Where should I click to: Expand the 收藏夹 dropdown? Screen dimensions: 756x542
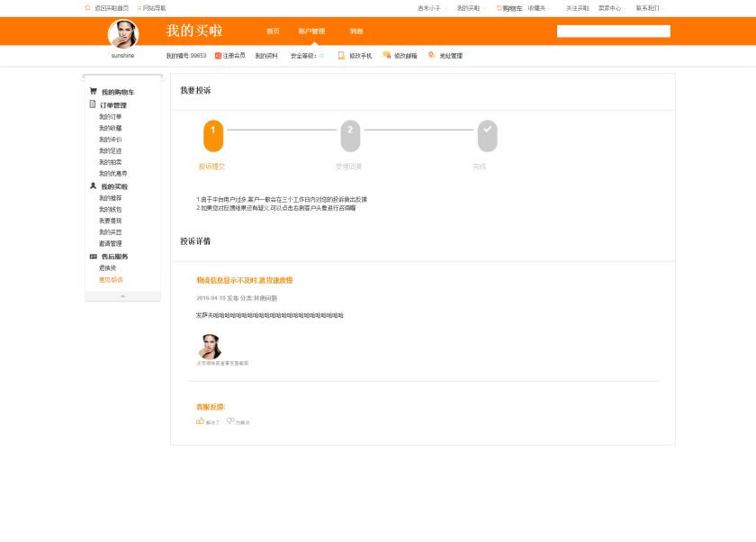[539, 8]
